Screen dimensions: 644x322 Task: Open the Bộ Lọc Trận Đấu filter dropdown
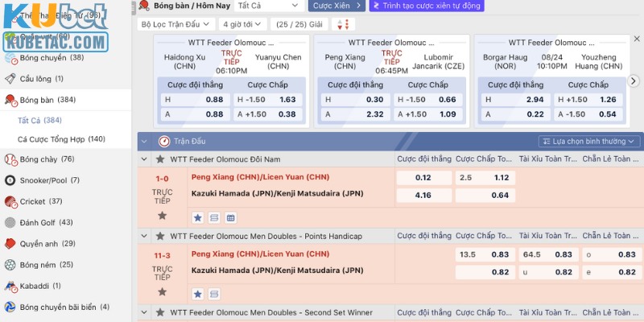[x=176, y=24]
